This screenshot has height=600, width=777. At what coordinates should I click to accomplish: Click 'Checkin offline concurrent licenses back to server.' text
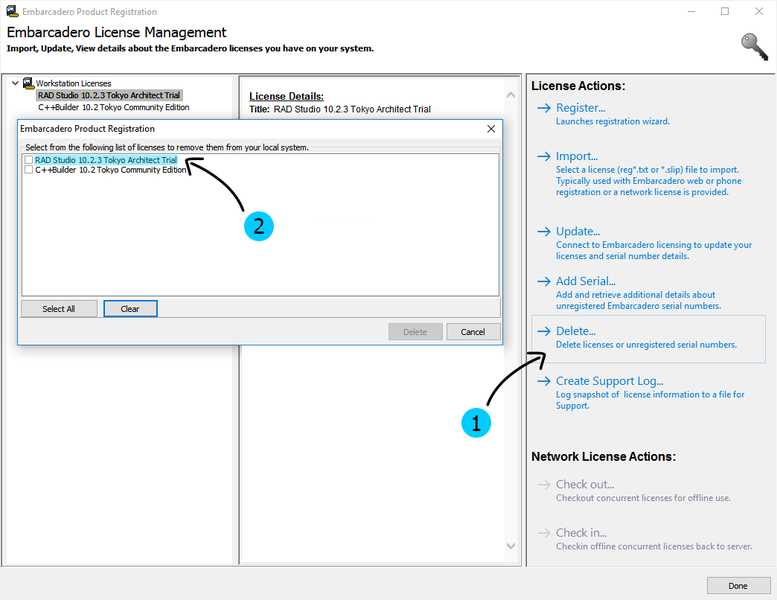654,546
